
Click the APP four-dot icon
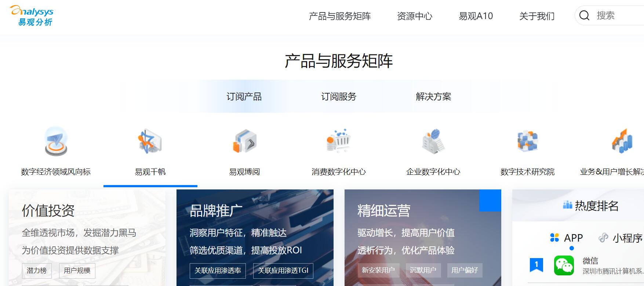click(554, 238)
